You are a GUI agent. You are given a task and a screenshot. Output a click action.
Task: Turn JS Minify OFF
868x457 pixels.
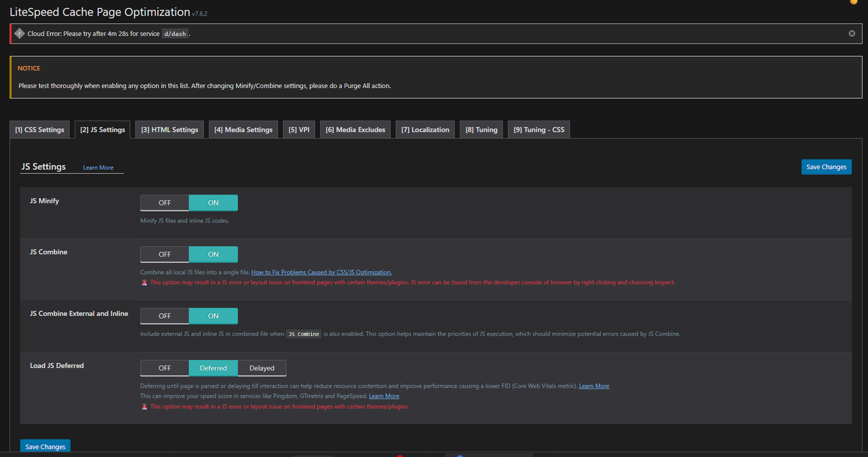tap(165, 203)
